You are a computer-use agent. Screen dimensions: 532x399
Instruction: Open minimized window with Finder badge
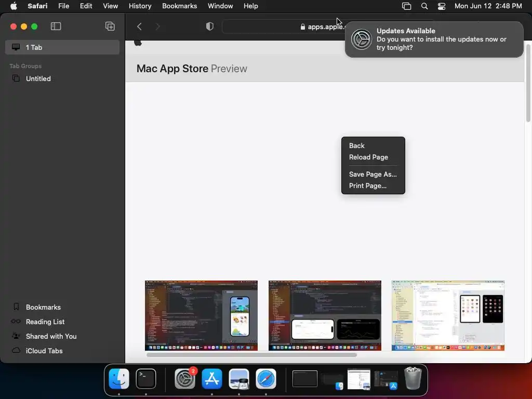332,380
